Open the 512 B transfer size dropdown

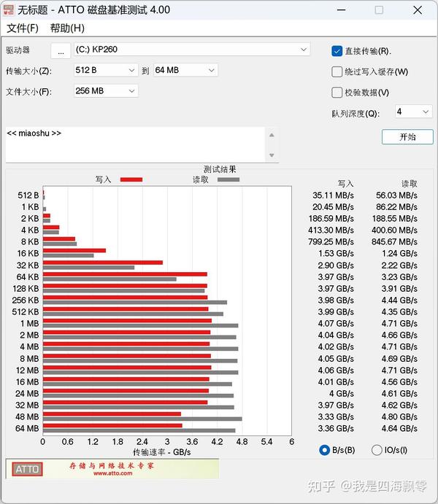[x=105, y=70]
